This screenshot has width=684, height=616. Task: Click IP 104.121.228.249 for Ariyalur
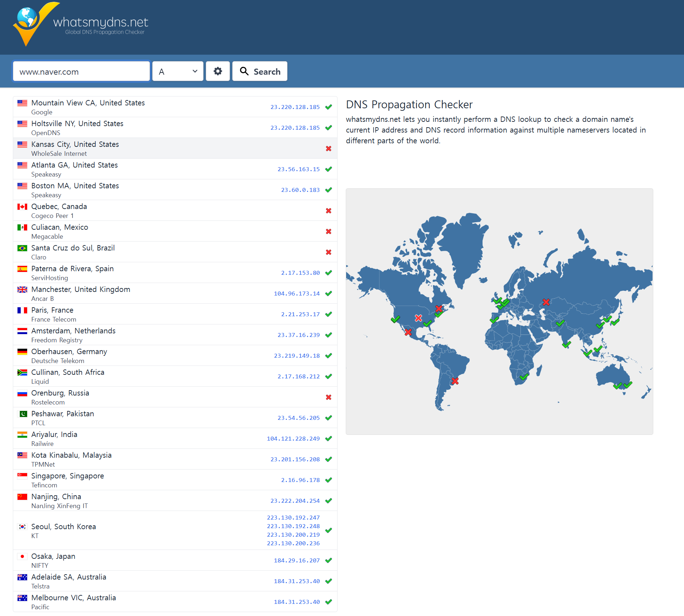point(293,438)
